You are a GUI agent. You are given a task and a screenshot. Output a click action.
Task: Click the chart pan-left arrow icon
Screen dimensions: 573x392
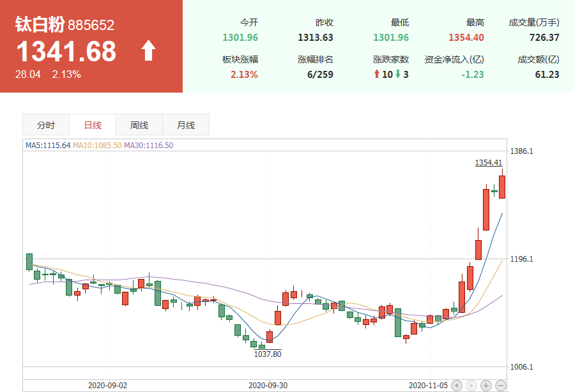457,386
